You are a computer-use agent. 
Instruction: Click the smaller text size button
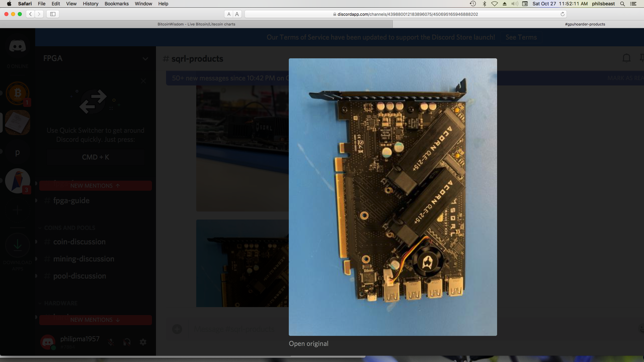[229, 14]
